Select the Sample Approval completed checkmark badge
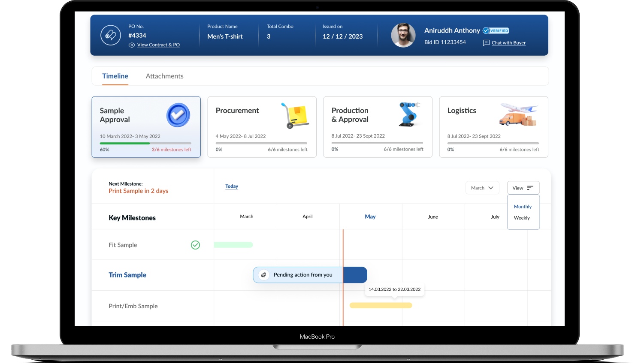The width and height of the screenshot is (635, 364). click(178, 115)
